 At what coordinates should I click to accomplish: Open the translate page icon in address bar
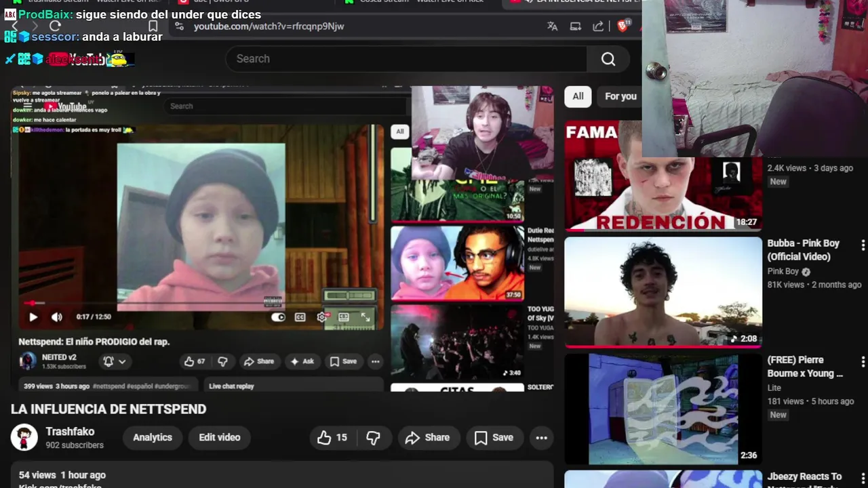(x=553, y=26)
